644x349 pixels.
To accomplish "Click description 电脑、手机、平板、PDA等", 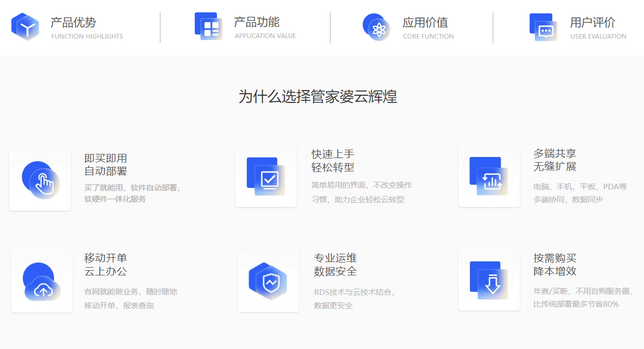I will click(580, 187).
